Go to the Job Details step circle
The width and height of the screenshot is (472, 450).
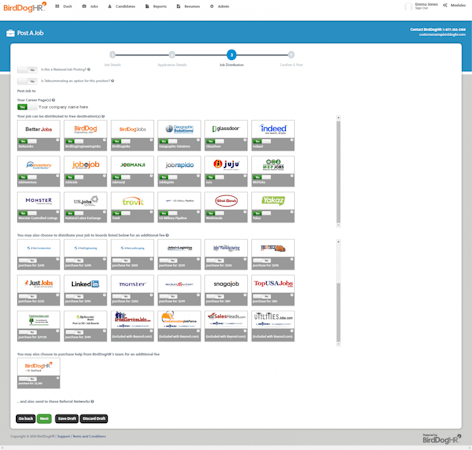pos(113,55)
